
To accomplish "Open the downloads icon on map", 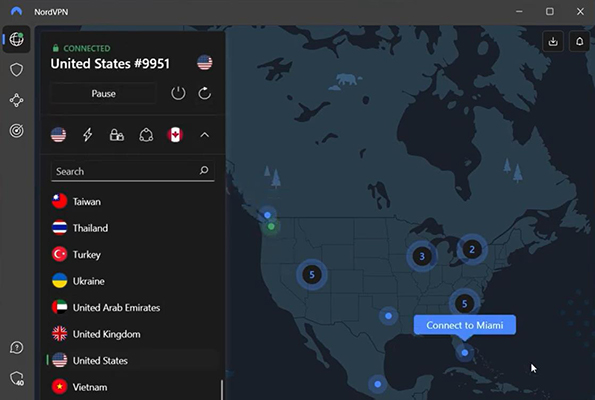I will [x=553, y=41].
